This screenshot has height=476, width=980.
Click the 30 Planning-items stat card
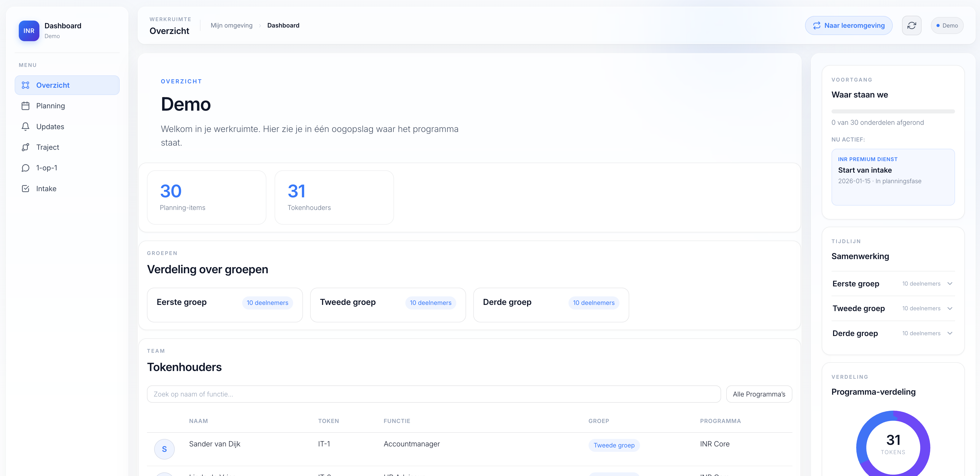tap(207, 197)
